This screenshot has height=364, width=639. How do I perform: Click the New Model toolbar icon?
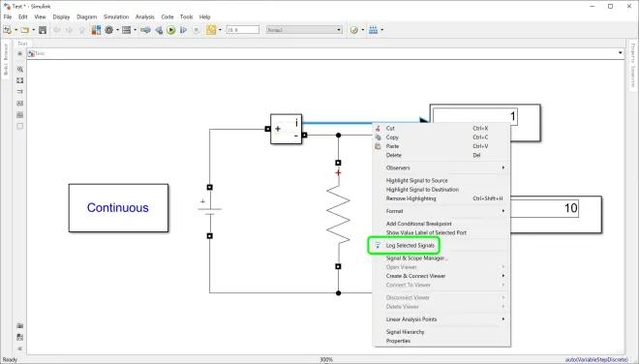7,30
